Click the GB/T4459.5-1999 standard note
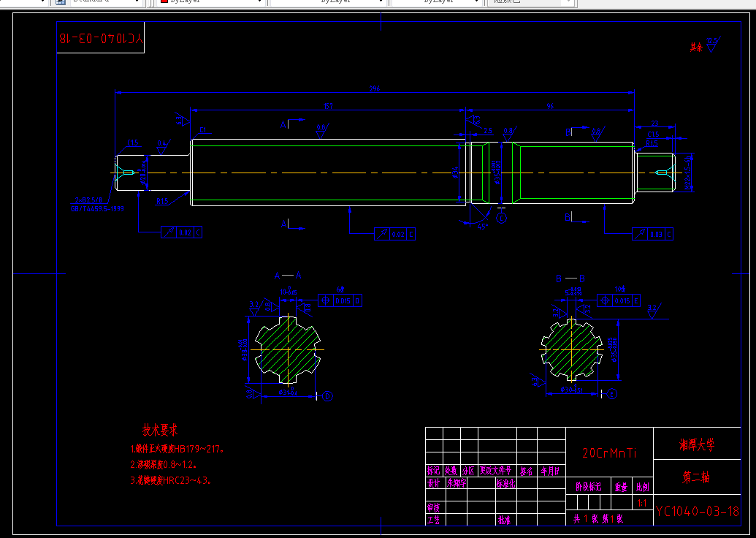756x538 pixels. 97,208
